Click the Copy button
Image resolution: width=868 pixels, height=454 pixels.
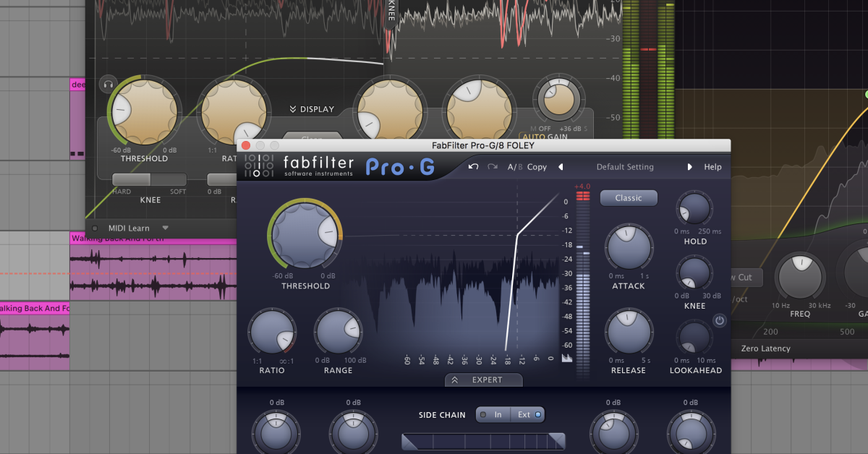[x=537, y=167]
